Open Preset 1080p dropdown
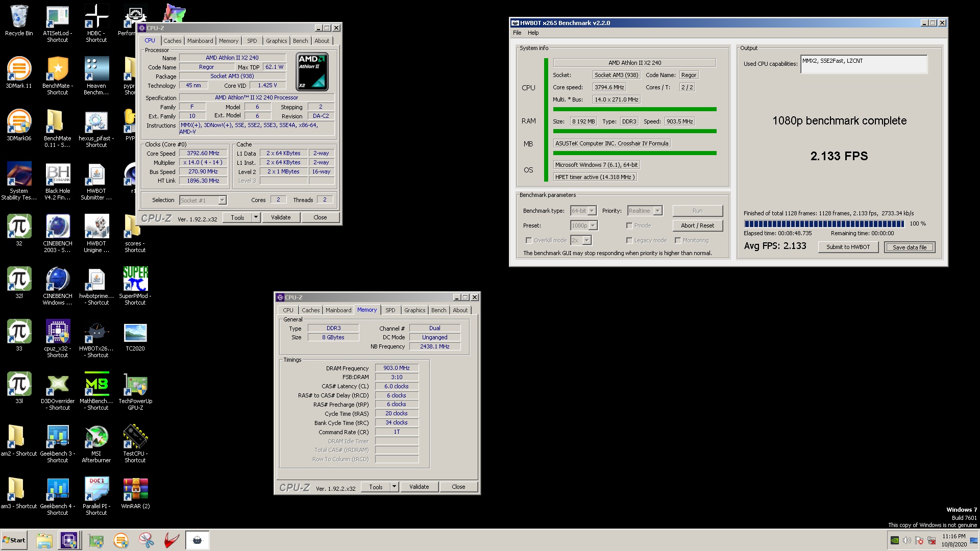This screenshot has width=980, height=551. pos(593,226)
